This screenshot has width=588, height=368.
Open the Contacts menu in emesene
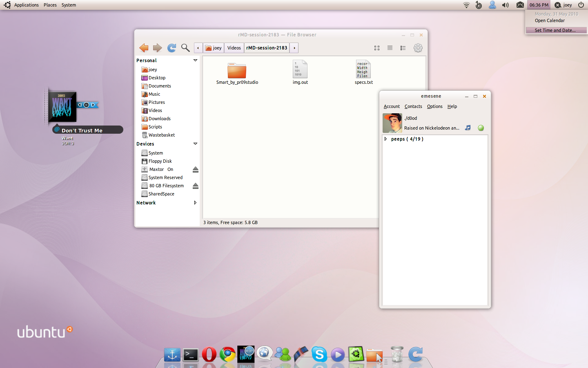point(413,106)
